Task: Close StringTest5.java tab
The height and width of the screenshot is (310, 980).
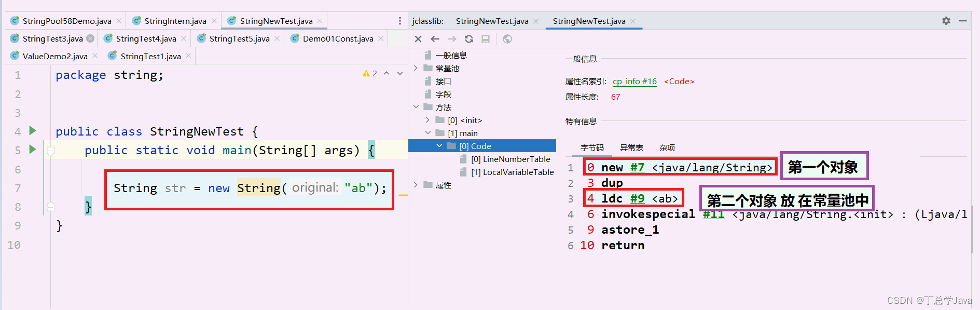Action: pyautogui.click(x=277, y=38)
